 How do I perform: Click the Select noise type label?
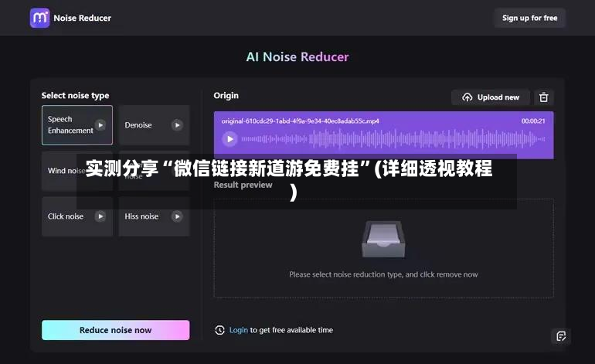[x=75, y=96]
